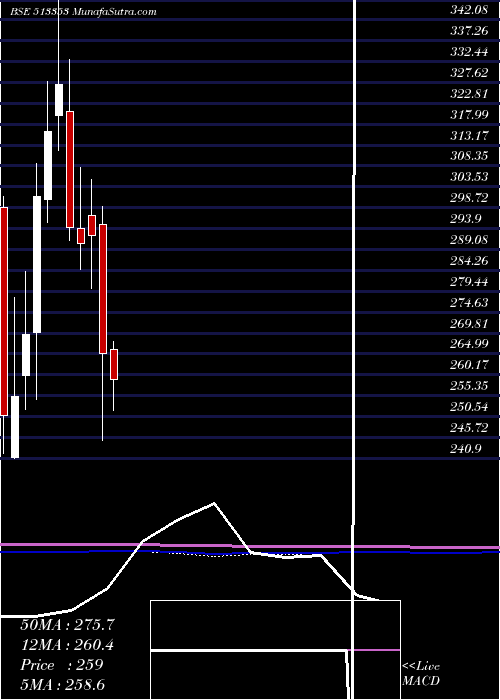Click the 313.17 price axis label

point(468,136)
